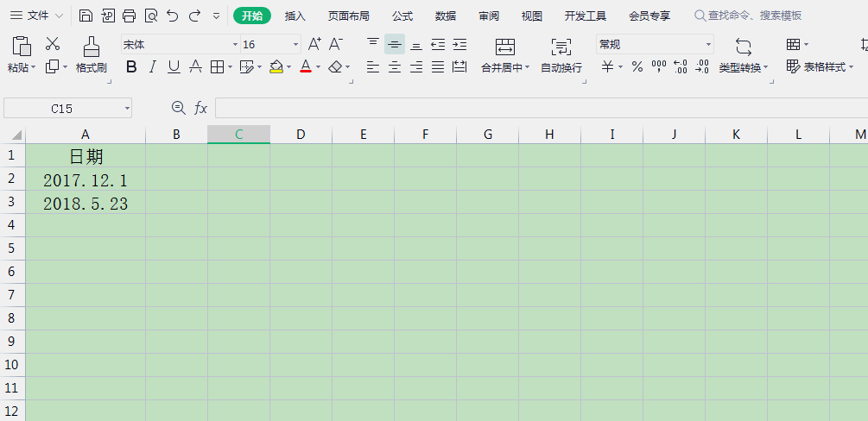Select cell with 2018.5.23
The image size is (868, 421).
click(x=86, y=203)
